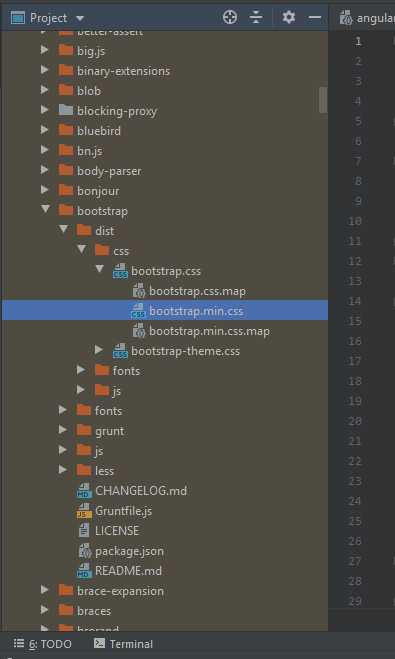Open the angular editor tab
This screenshot has width=395, height=659.
pyautogui.click(x=367, y=18)
